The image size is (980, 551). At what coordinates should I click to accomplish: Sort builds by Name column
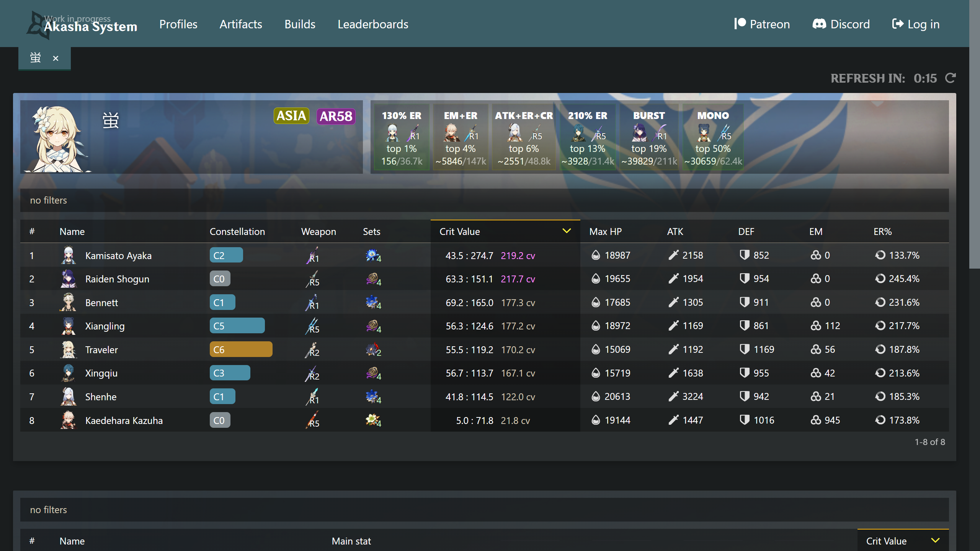coord(72,231)
